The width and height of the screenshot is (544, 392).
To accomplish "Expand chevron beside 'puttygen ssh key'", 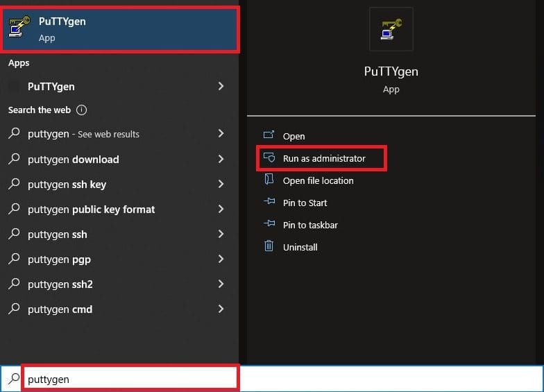I will pos(221,184).
